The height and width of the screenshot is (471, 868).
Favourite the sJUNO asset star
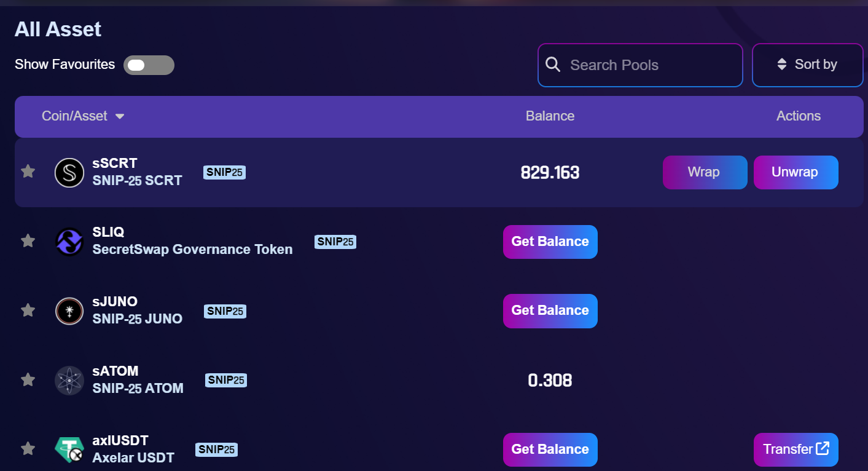point(28,310)
